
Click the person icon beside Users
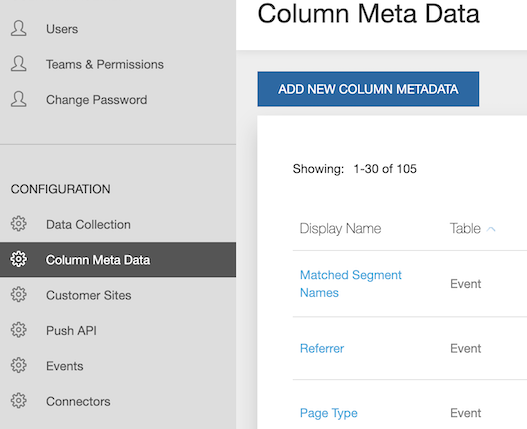(18, 28)
